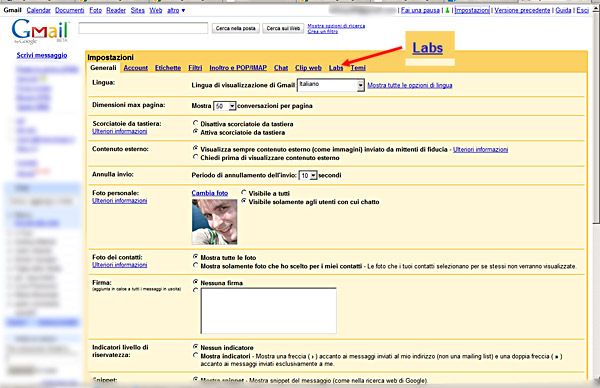This screenshot has height=388, width=600.
Task: Open the Temi settings tab
Action: coord(358,68)
